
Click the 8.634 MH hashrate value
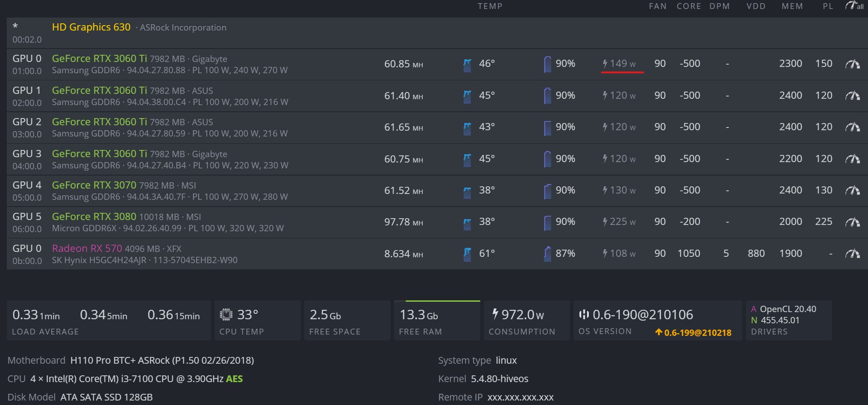[x=403, y=254]
